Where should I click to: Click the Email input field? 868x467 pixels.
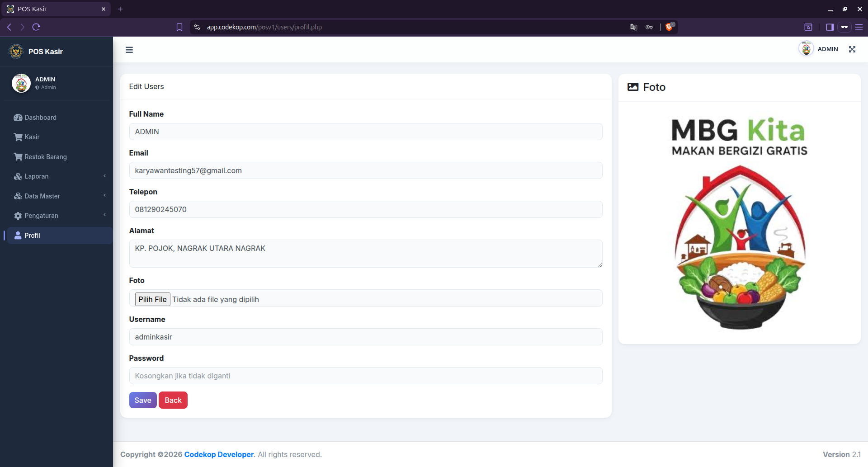(x=366, y=170)
